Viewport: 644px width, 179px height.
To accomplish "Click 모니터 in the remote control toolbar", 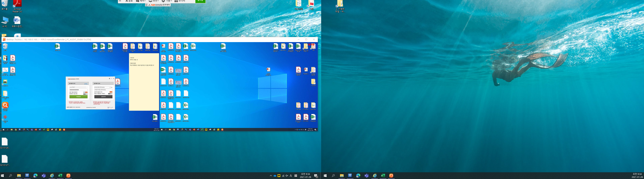I will click(x=180, y=1).
